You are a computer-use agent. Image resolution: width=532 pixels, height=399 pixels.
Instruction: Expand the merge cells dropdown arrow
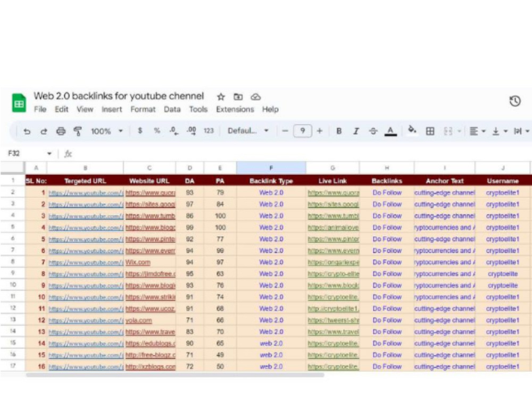(x=460, y=131)
